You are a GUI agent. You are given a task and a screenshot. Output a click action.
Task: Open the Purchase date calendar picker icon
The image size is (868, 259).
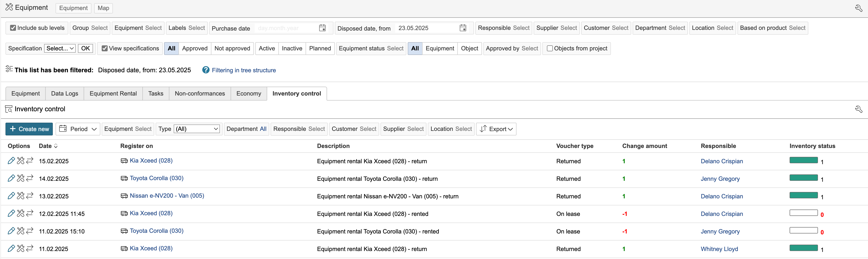[x=322, y=28]
